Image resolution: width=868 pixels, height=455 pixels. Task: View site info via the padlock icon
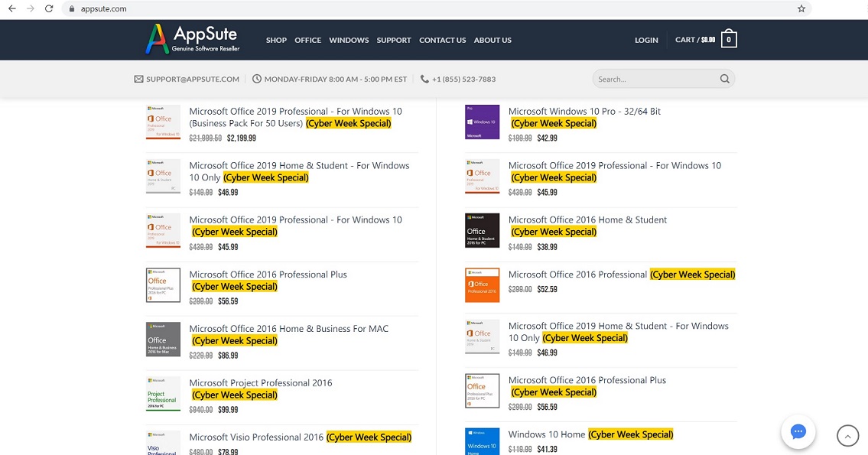pyautogui.click(x=71, y=9)
